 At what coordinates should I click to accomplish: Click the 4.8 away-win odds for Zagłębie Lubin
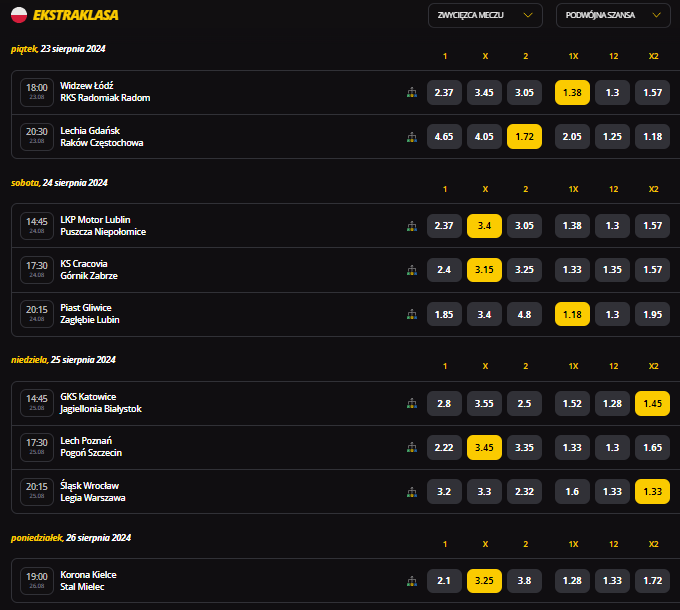[x=524, y=314]
